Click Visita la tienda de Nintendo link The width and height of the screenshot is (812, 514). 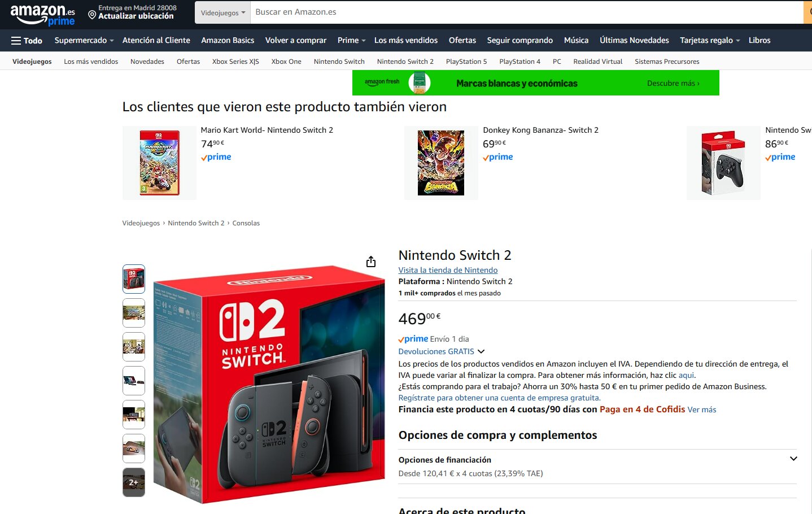(x=448, y=270)
